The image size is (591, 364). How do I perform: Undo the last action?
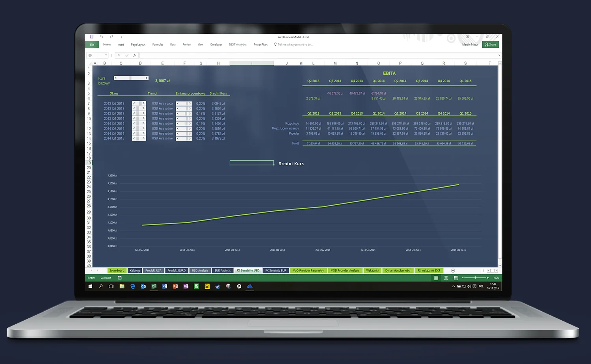[x=102, y=37]
